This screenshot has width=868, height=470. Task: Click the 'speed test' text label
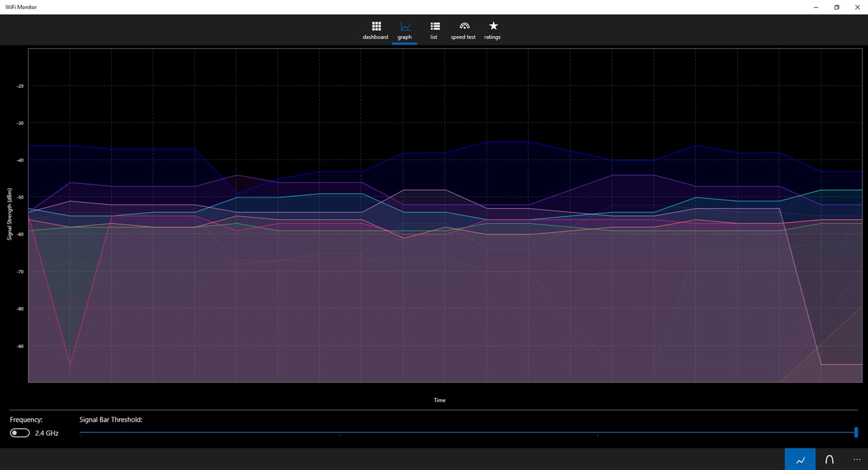pos(462,37)
